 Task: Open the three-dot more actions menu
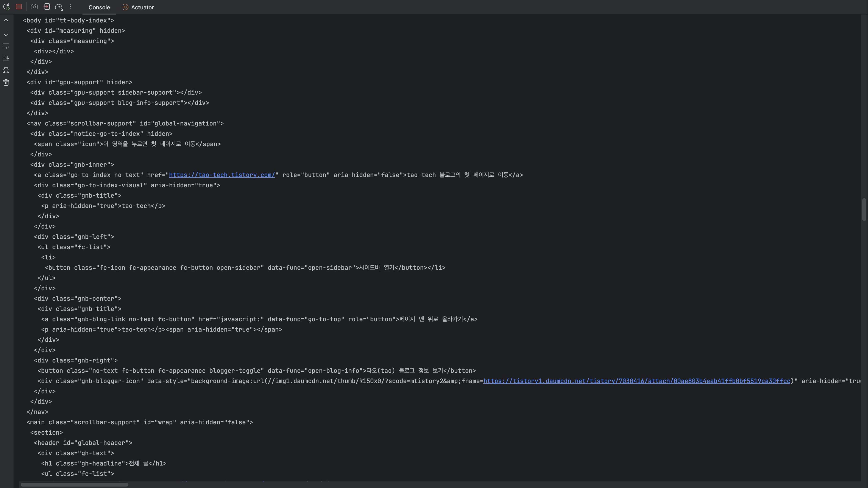pyautogui.click(x=71, y=7)
